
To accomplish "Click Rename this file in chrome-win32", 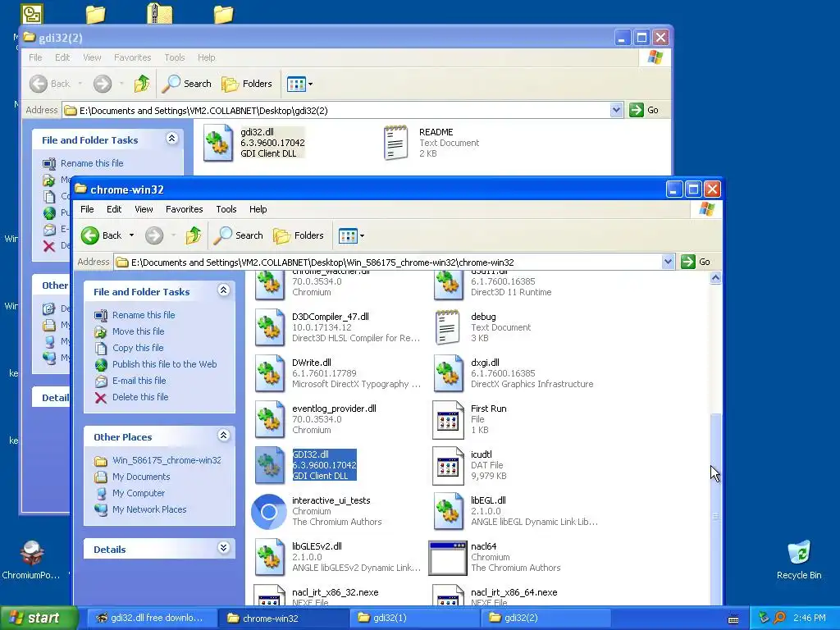I will [144, 315].
